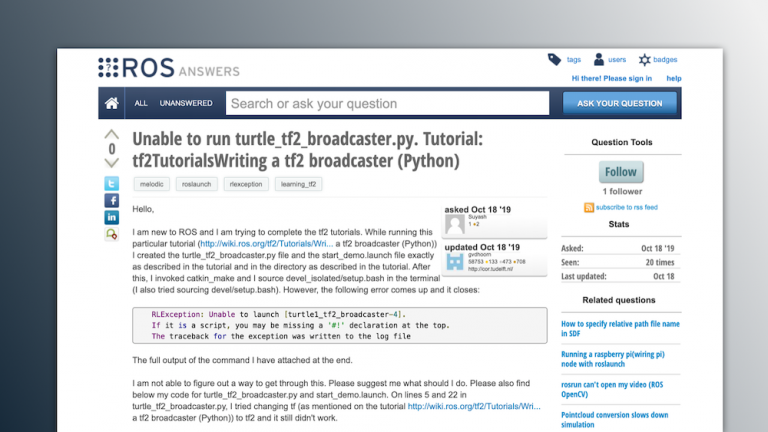Click the home icon in navigation bar
The image size is (768, 432).
pyautogui.click(x=112, y=103)
